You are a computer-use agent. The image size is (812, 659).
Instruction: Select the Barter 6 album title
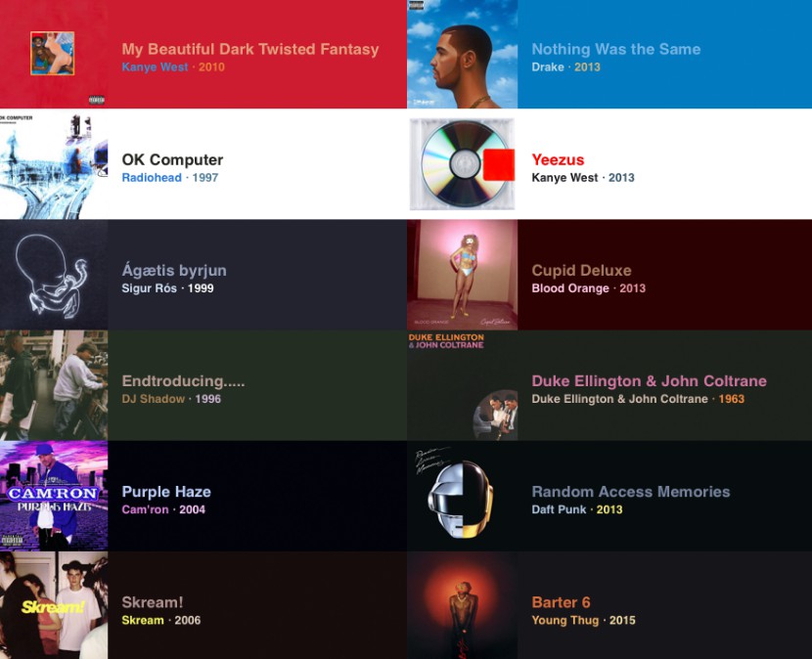coord(561,602)
